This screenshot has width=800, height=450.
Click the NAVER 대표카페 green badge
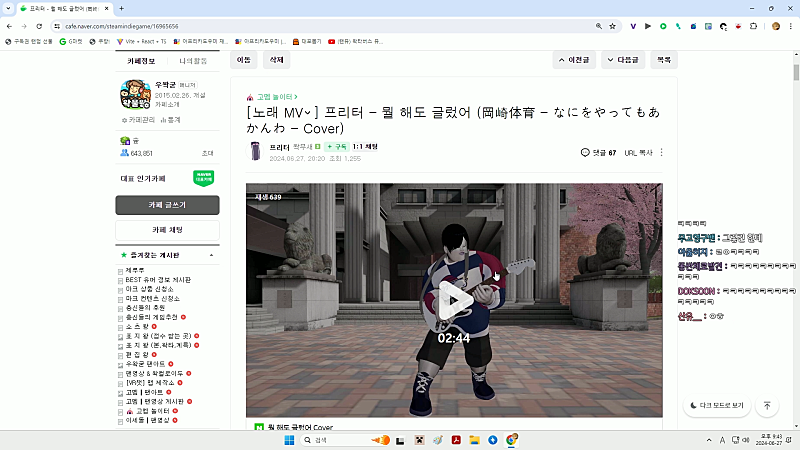click(x=204, y=178)
